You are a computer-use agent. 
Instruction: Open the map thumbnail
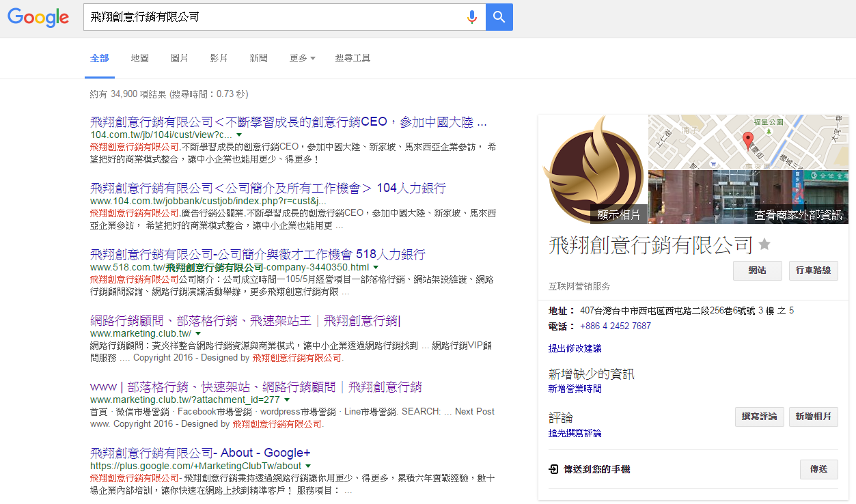[749, 141]
